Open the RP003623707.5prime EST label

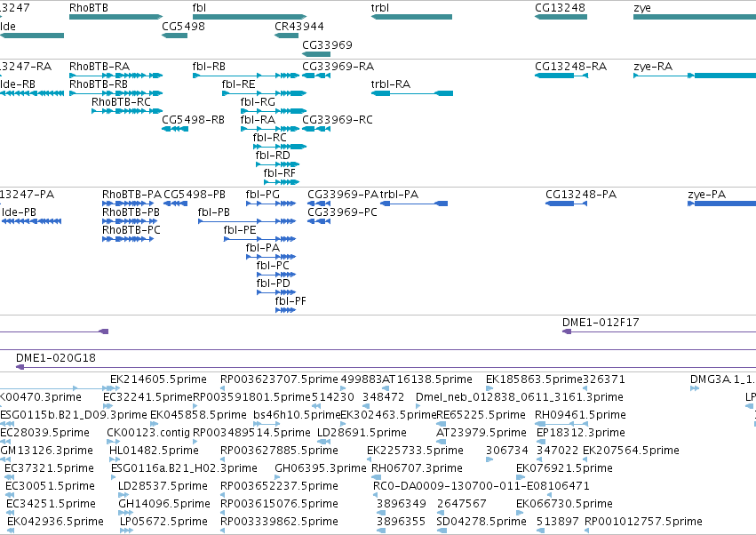pyautogui.click(x=279, y=379)
